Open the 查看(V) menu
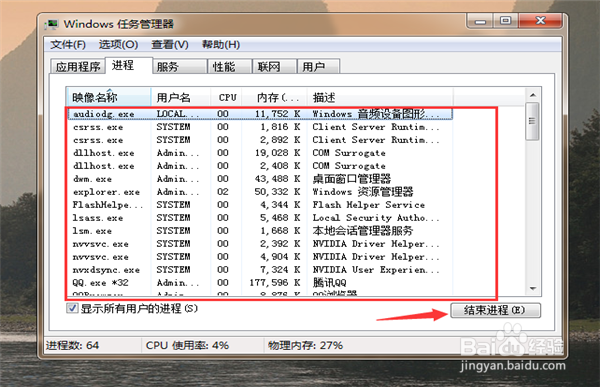Screen dimensions: 600x387 (x=170, y=45)
